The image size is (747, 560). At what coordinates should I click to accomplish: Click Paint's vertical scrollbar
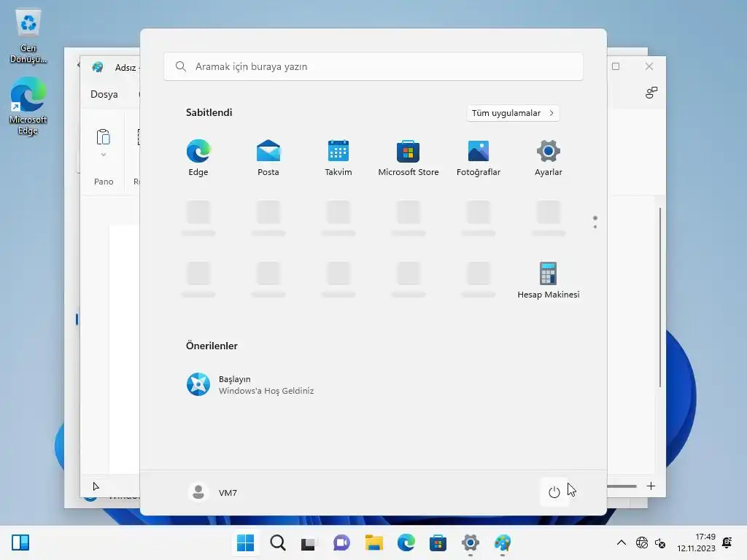(659, 297)
